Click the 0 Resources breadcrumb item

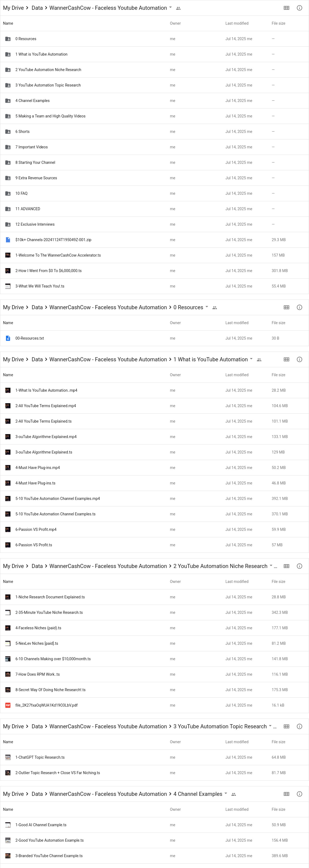[188, 307]
